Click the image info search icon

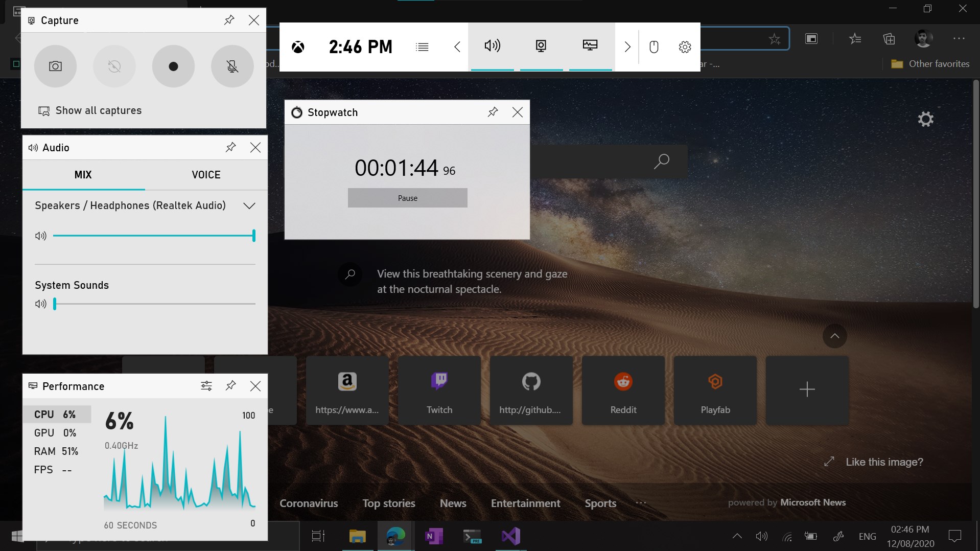(350, 274)
